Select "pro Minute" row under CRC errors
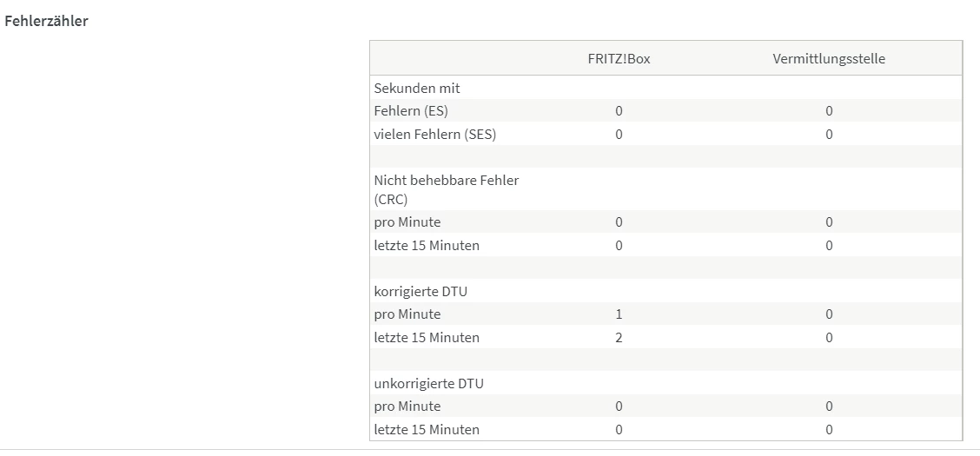This screenshot has height=456, width=980. point(407,222)
